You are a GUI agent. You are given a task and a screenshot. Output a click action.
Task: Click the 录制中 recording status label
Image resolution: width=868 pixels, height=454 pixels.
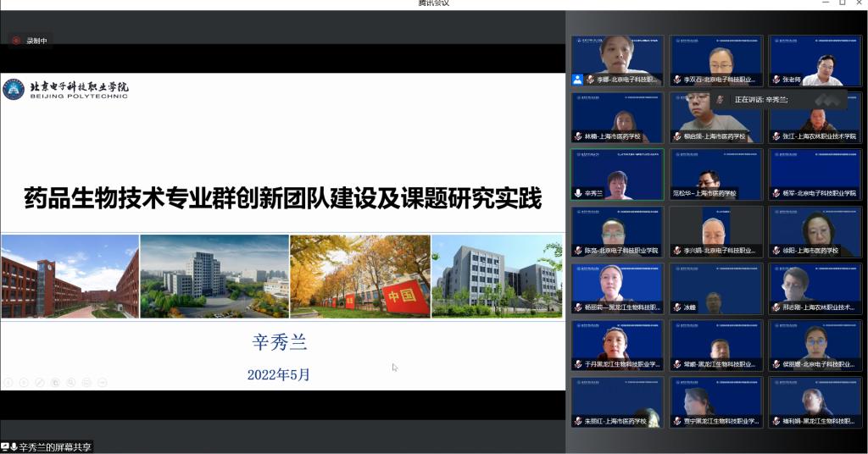pos(36,40)
